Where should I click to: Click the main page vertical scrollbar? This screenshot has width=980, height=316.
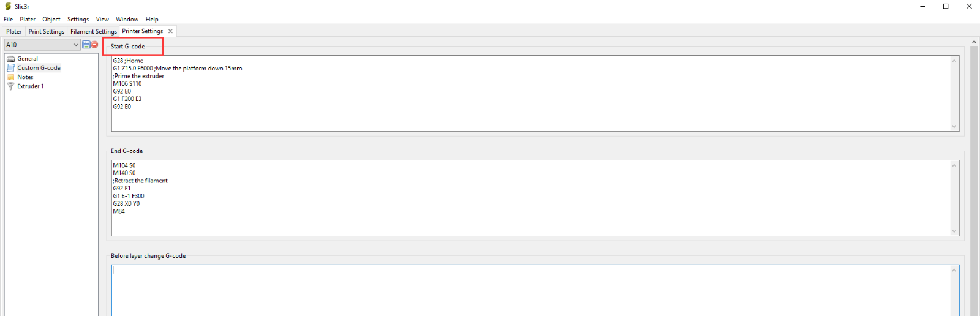974,181
